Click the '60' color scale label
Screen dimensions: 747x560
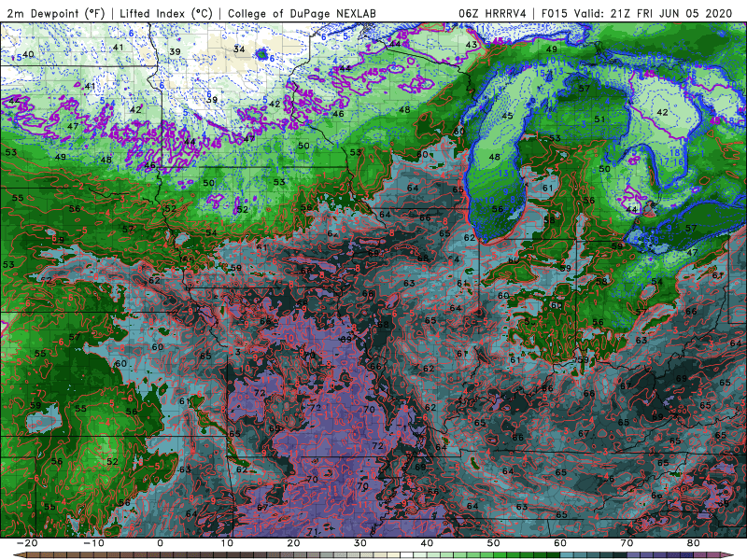560,543
